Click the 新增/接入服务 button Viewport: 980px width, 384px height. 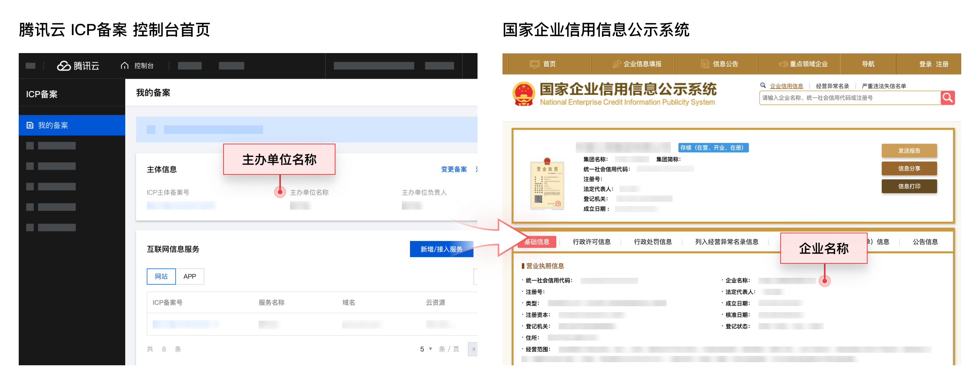pos(441,249)
